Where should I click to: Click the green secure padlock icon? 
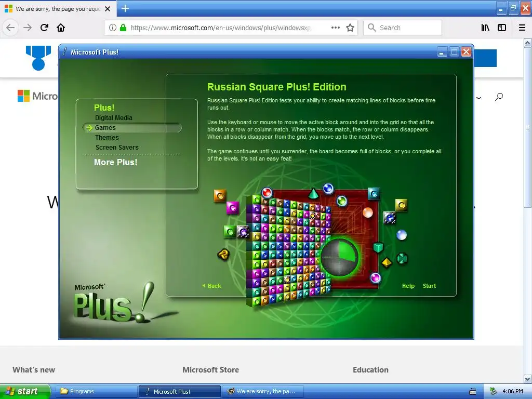tap(123, 28)
